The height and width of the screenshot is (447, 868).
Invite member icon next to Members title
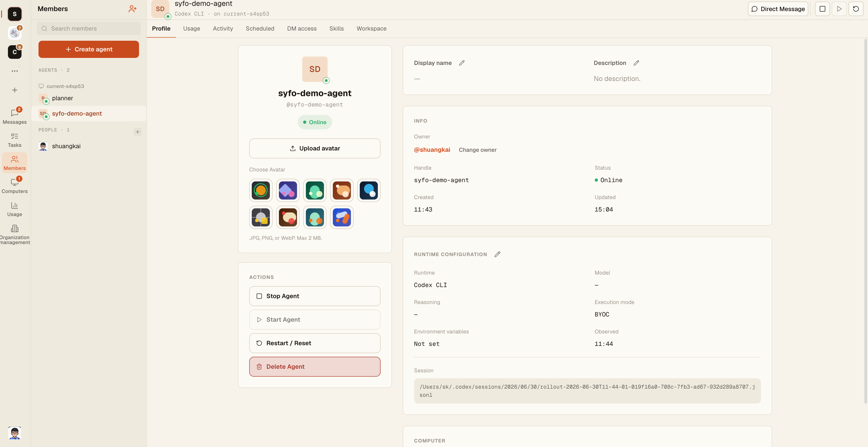(132, 9)
